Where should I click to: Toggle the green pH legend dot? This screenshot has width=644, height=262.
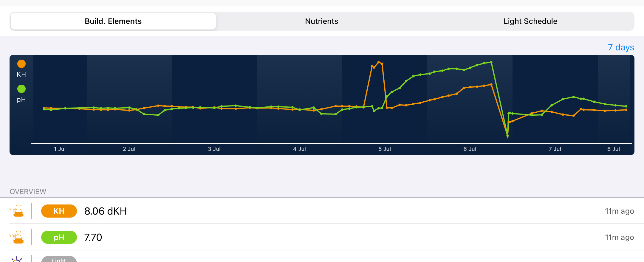click(21, 89)
